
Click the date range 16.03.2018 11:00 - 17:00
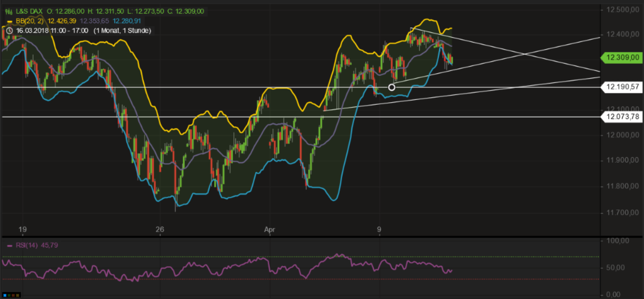[52, 30]
